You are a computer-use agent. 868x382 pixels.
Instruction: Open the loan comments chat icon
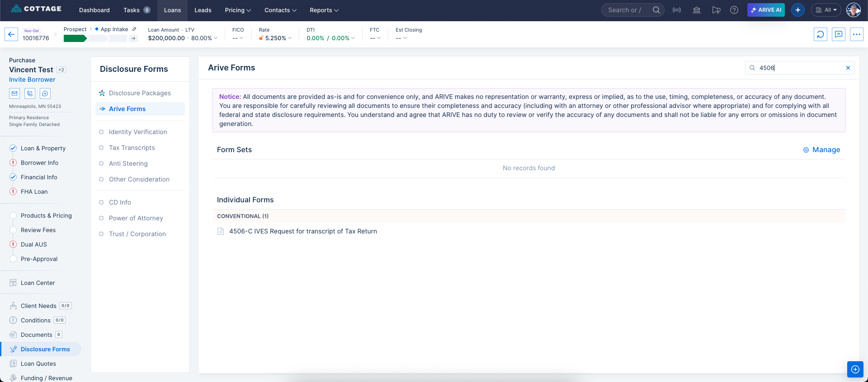(839, 34)
